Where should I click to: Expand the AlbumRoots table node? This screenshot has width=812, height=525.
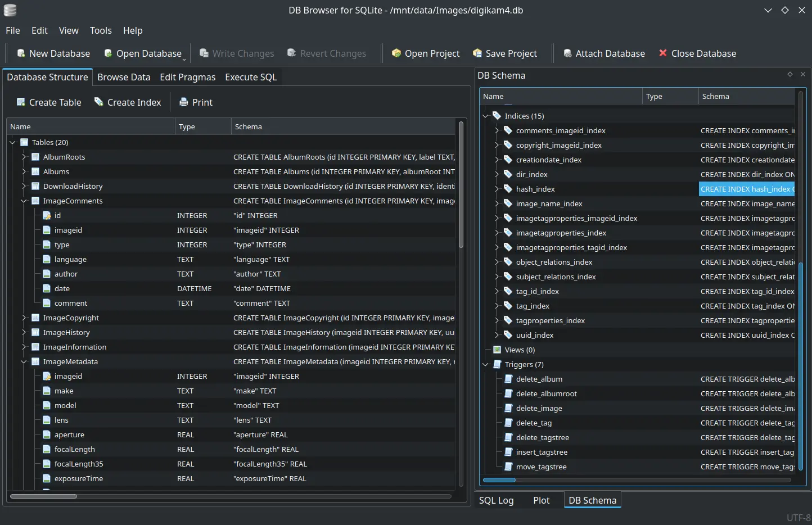coord(24,157)
